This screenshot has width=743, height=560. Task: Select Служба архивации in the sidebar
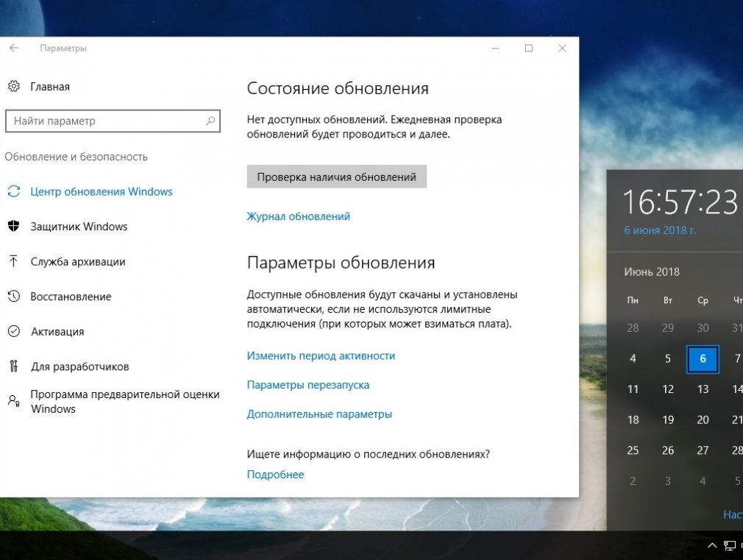[x=78, y=262]
